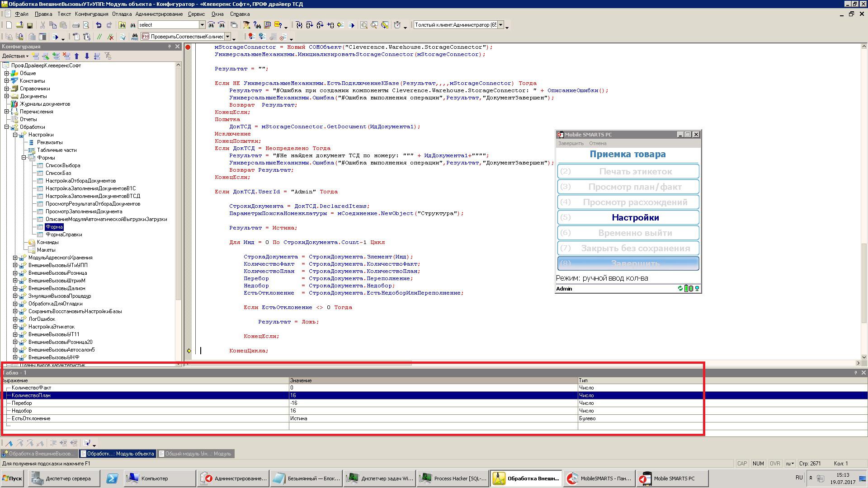Open the search text 'select' dropdown arrow
Viewport: 868px width, 488px height.
(x=202, y=25)
